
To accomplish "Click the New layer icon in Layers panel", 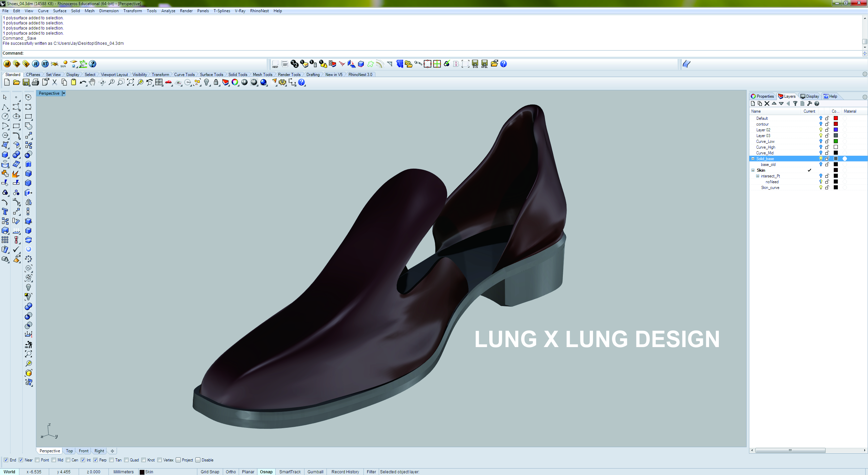I will coord(753,103).
